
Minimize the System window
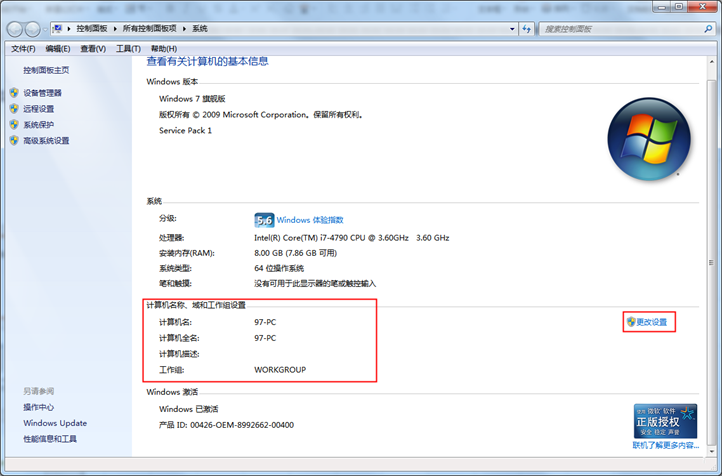click(662, 6)
